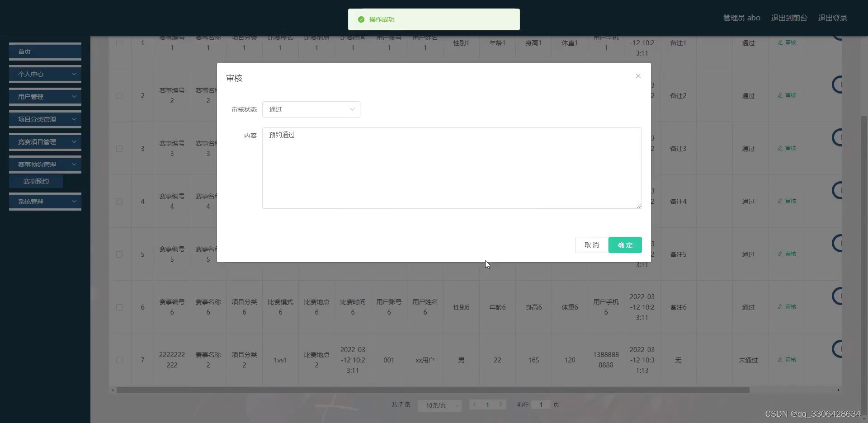The width and height of the screenshot is (868, 423).
Task: Expand the 项目分类管理 menu
Action: click(x=45, y=119)
